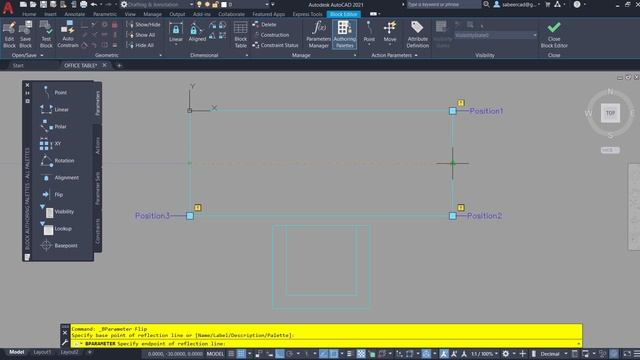Open the Parametric ribbon tab

pos(104,14)
